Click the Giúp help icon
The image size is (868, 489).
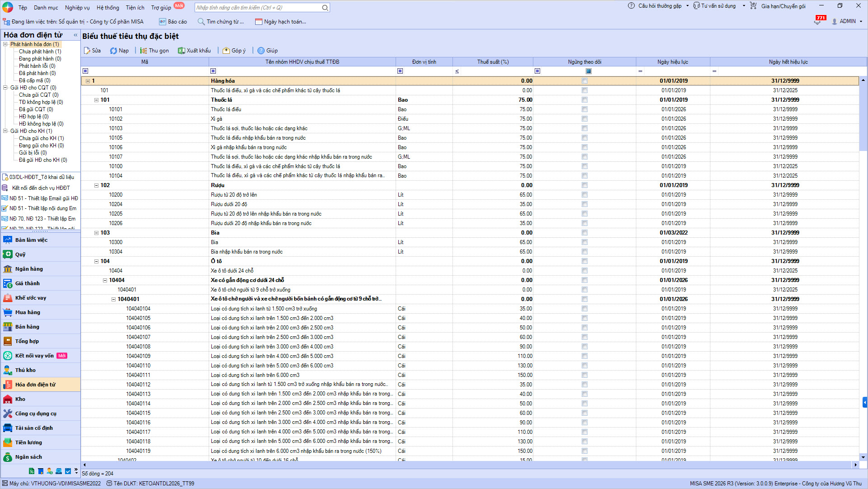[x=261, y=51]
